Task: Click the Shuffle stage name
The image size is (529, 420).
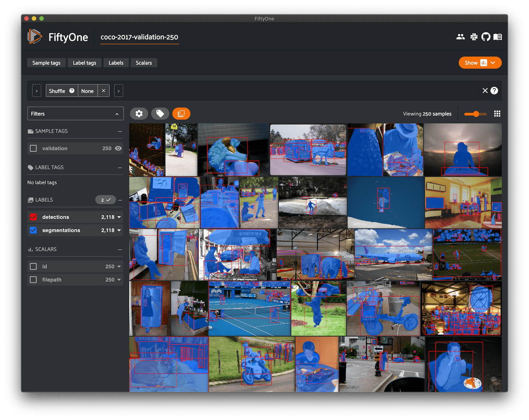Action: coord(57,91)
